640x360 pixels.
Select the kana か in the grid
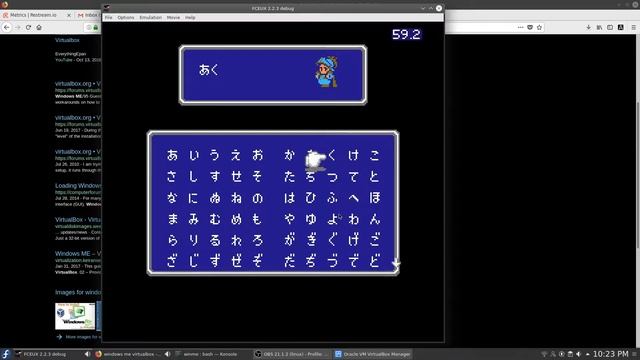[x=289, y=155]
